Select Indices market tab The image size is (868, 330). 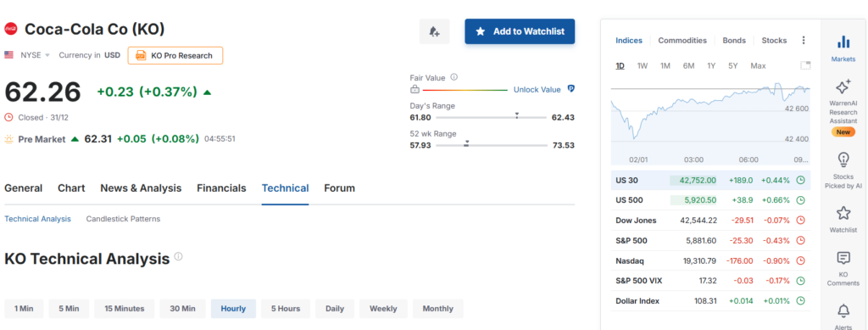(629, 41)
